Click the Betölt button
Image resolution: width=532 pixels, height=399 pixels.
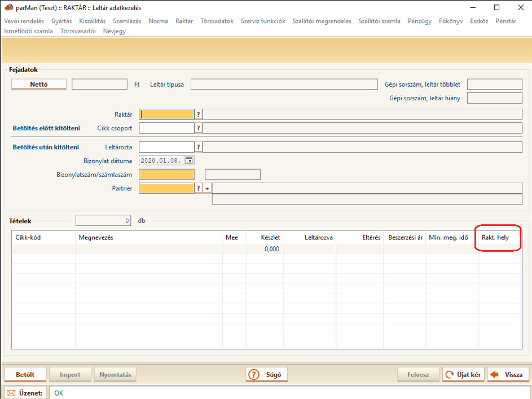click(25, 375)
